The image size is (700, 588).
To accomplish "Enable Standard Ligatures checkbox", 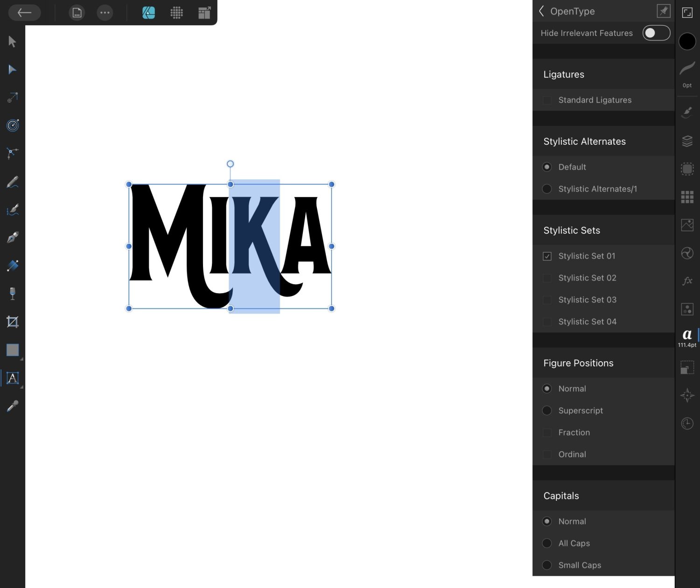I will (547, 100).
